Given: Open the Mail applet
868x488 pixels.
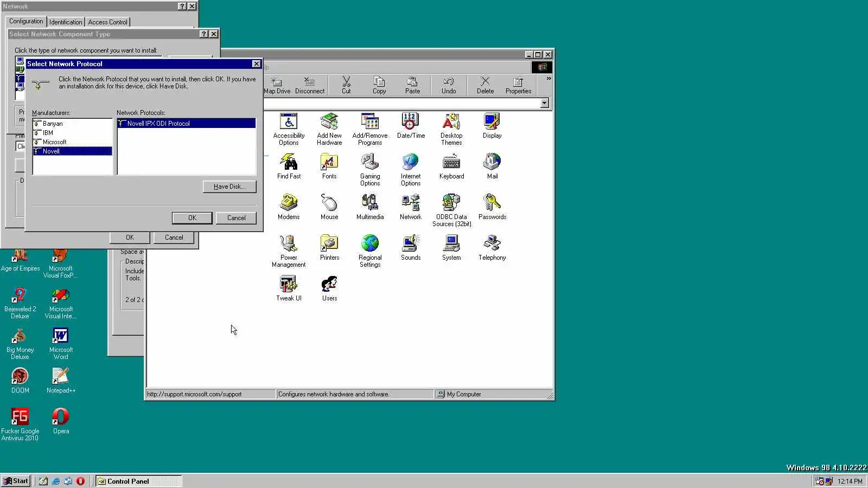Looking at the screenshot, I should (x=492, y=166).
